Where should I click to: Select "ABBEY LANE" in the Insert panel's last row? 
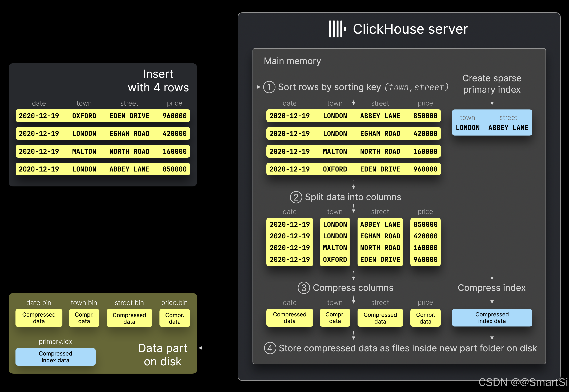pos(129,169)
